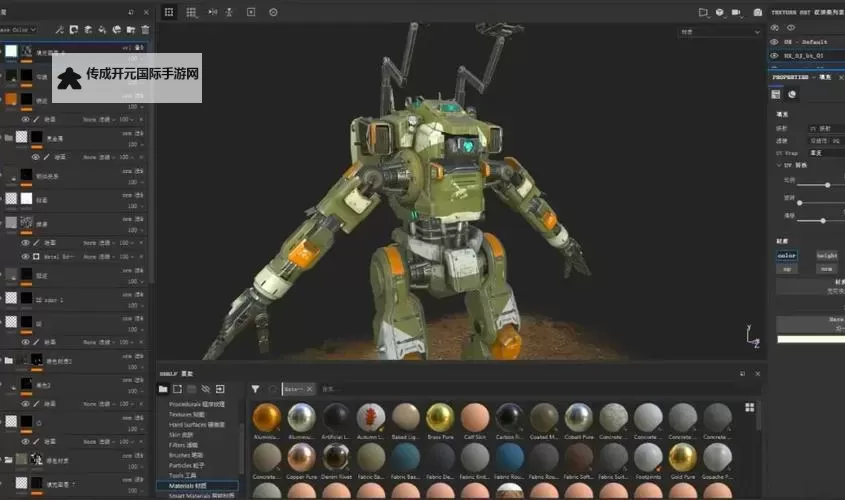Viewport: 845px width, 500px height.
Task: Click the import resources icon in the shelf
Action: (x=220, y=389)
